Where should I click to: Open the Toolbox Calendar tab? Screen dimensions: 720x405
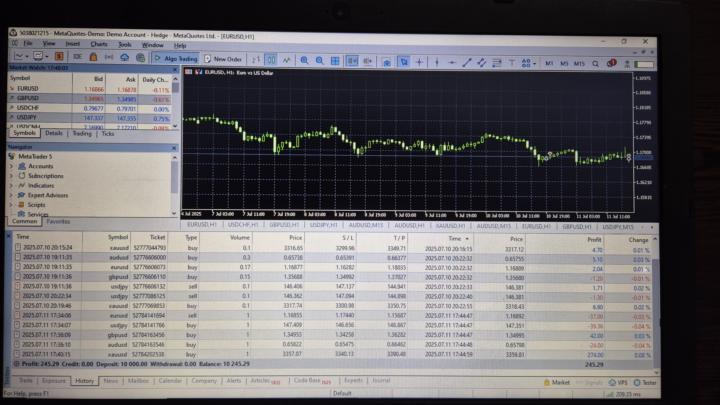click(x=170, y=381)
